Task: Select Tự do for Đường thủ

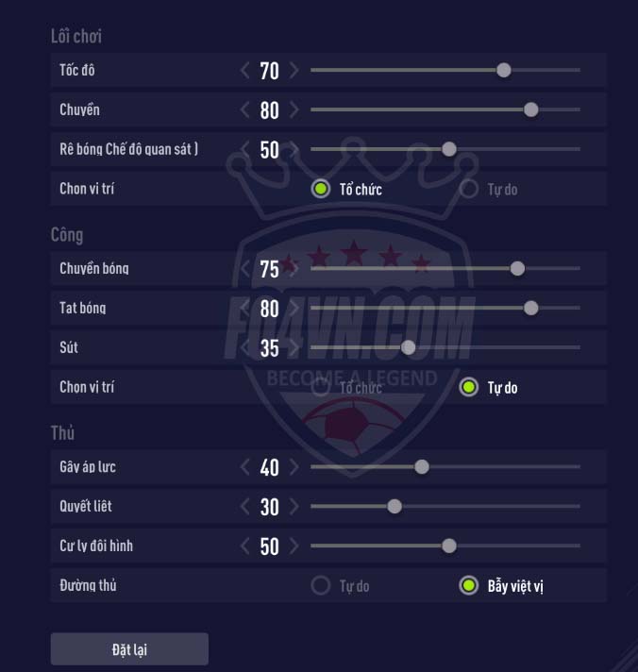Action: (321, 586)
